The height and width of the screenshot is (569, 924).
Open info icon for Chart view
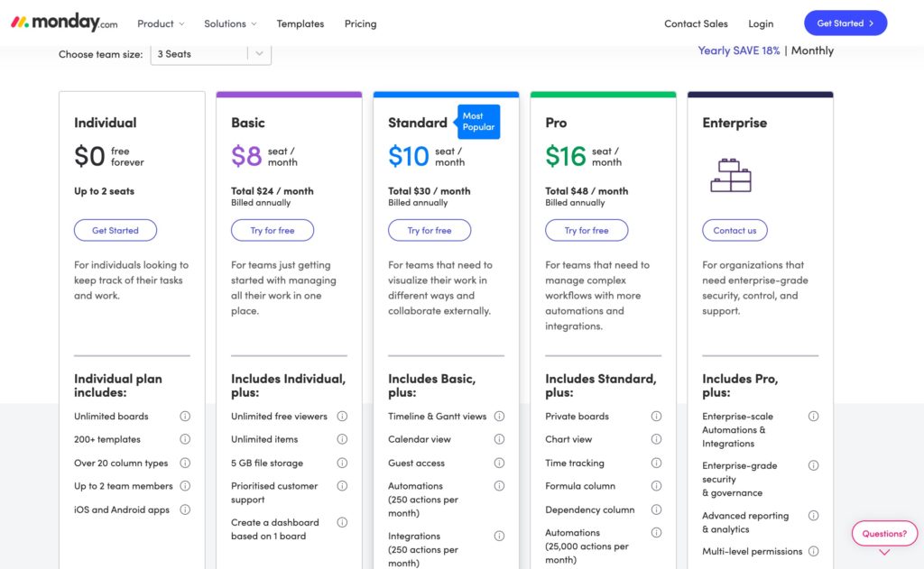coord(657,439)
